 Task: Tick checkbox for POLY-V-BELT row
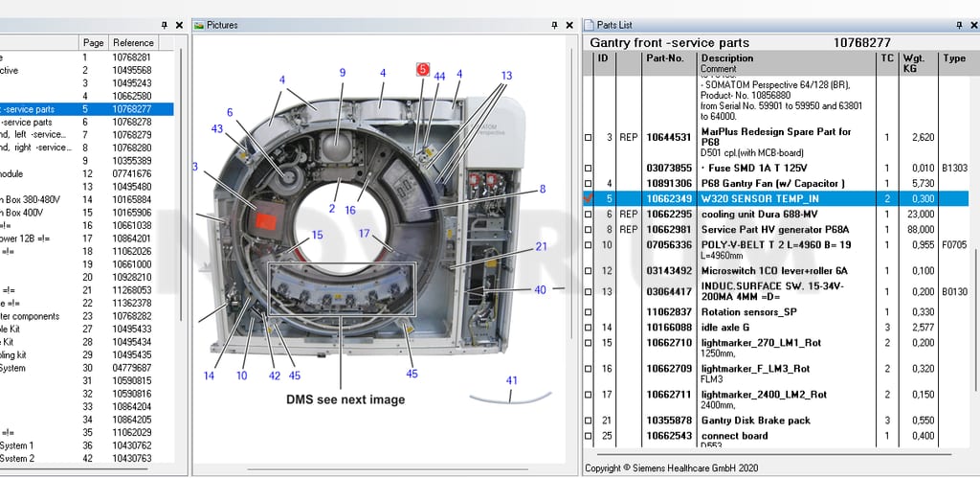coord(588,245)
